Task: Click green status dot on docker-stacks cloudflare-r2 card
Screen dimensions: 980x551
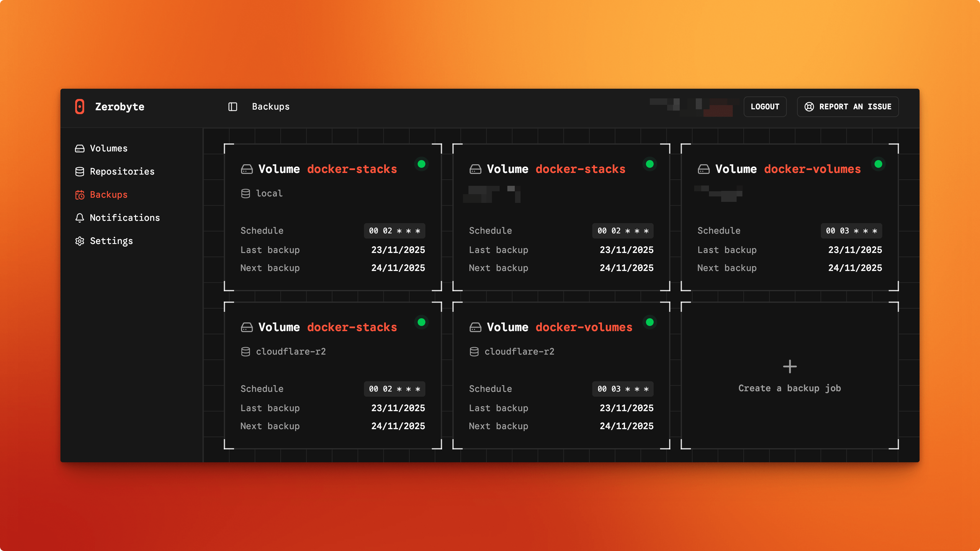Action: (x=421, y=322)
